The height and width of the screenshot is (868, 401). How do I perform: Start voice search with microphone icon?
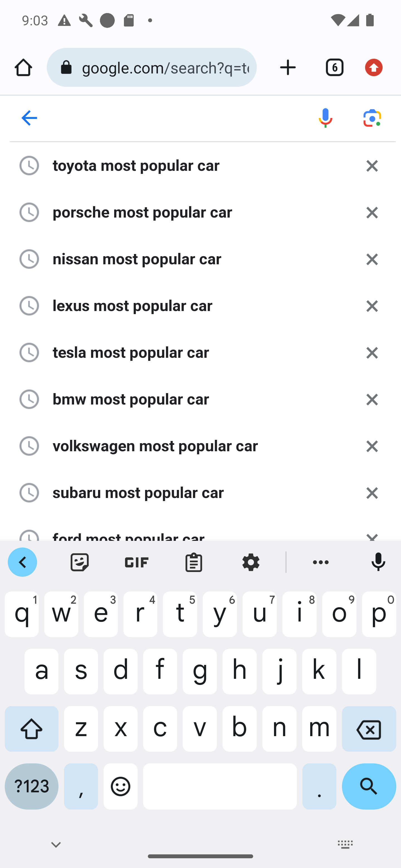(x=326, y=118)
